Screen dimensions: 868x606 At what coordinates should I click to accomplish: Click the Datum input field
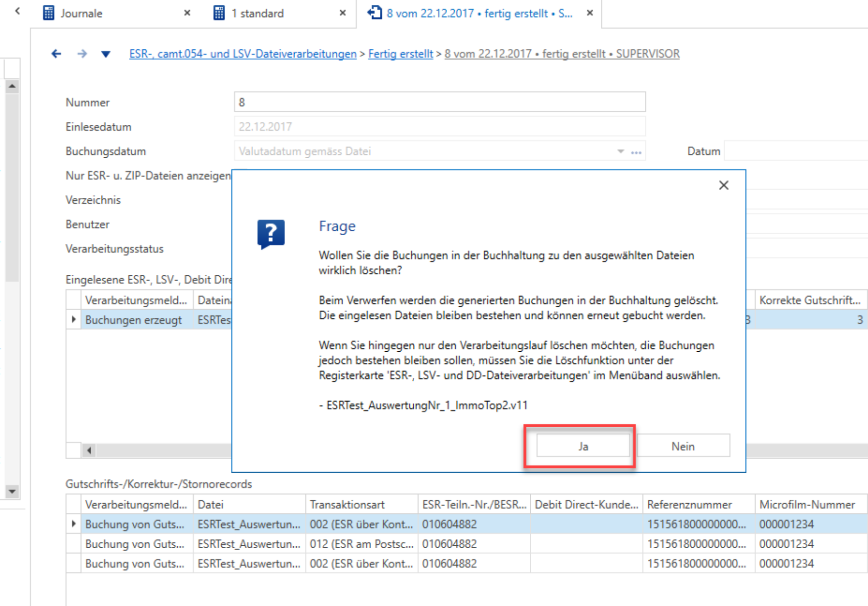coord(796,151)
